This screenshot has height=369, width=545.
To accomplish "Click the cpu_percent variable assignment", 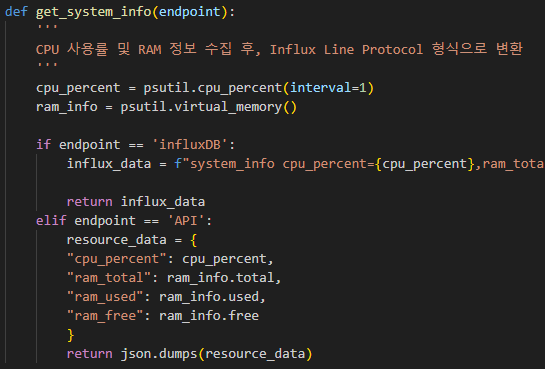I will 78,88.
